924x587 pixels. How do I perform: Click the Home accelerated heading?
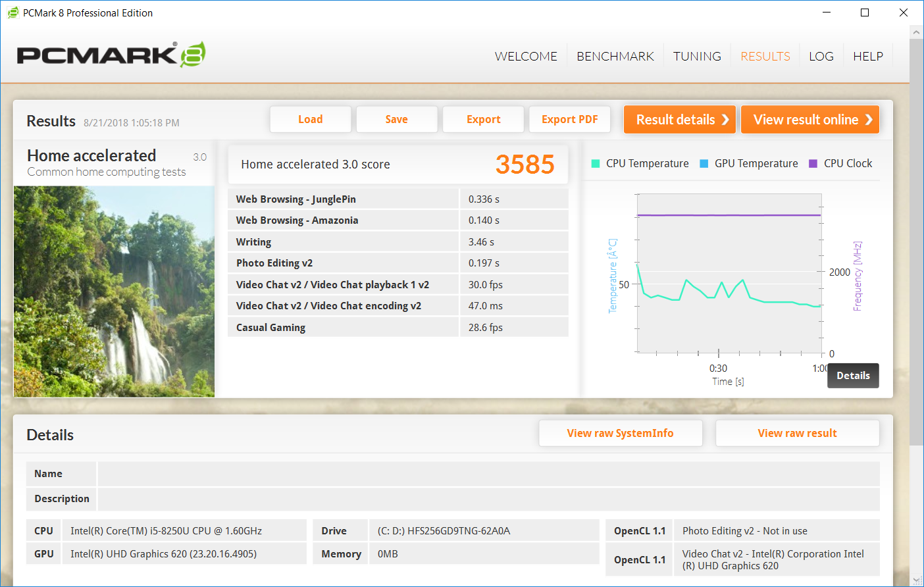(x=91, y=156)
